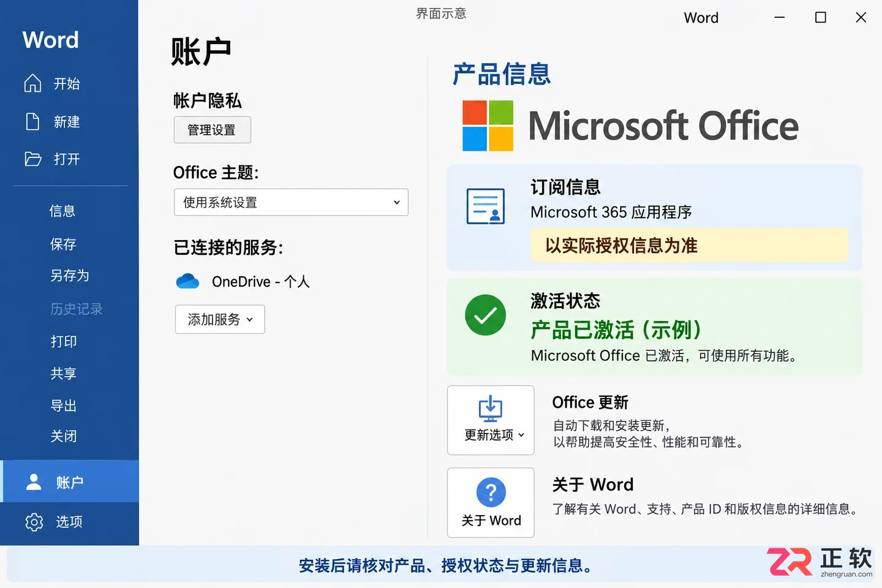Close the Word window
Image resolution: width=882 pixels, height=588 pixels.
861,18
